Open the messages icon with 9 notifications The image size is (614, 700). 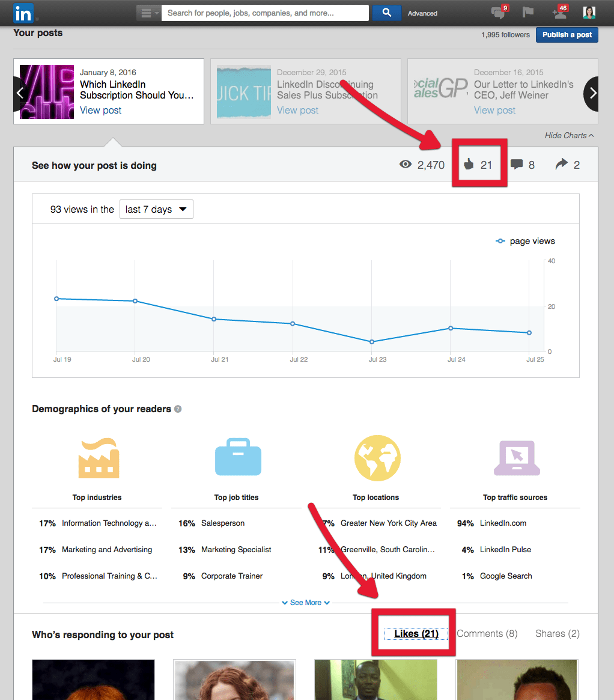[498, 13]
